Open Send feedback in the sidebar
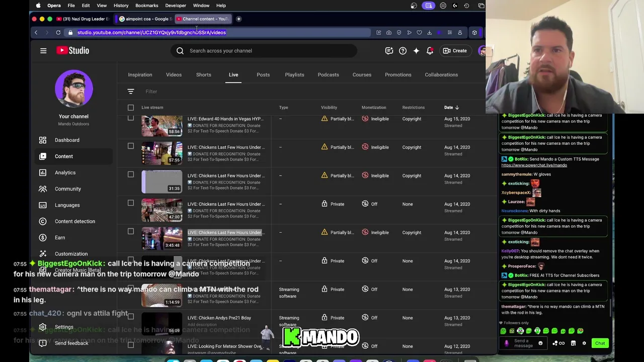Viewport: 644px width, 362px height. click(73, 343)
